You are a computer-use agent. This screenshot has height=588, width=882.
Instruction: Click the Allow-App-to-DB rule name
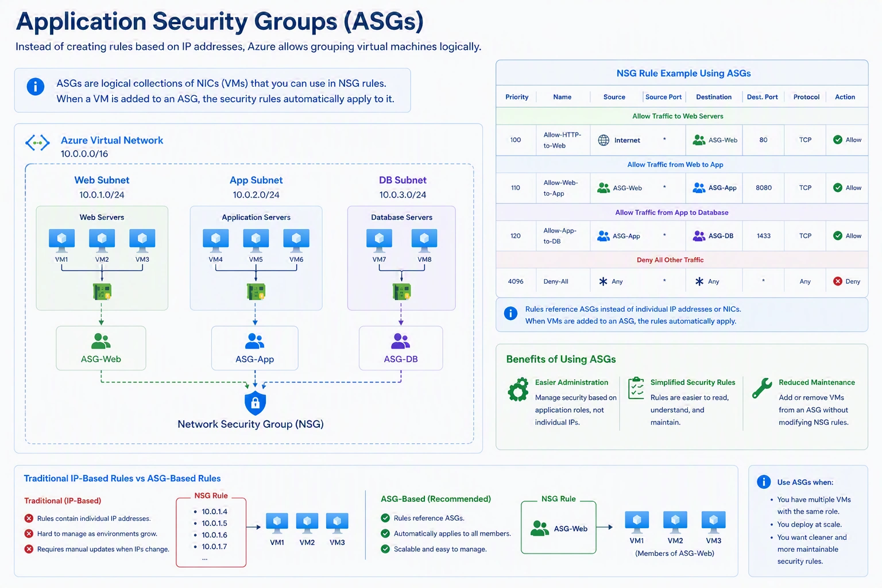[560, 235]
